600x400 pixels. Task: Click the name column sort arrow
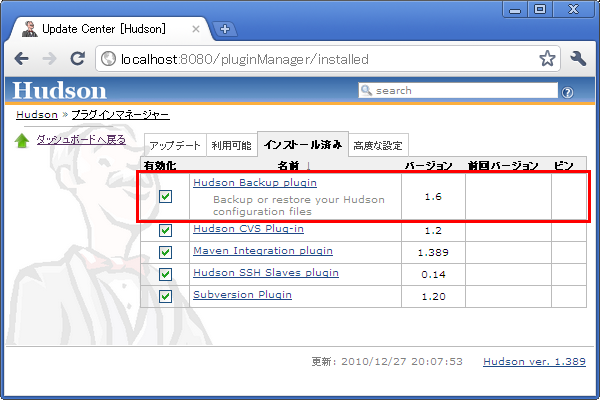point(308,166)
